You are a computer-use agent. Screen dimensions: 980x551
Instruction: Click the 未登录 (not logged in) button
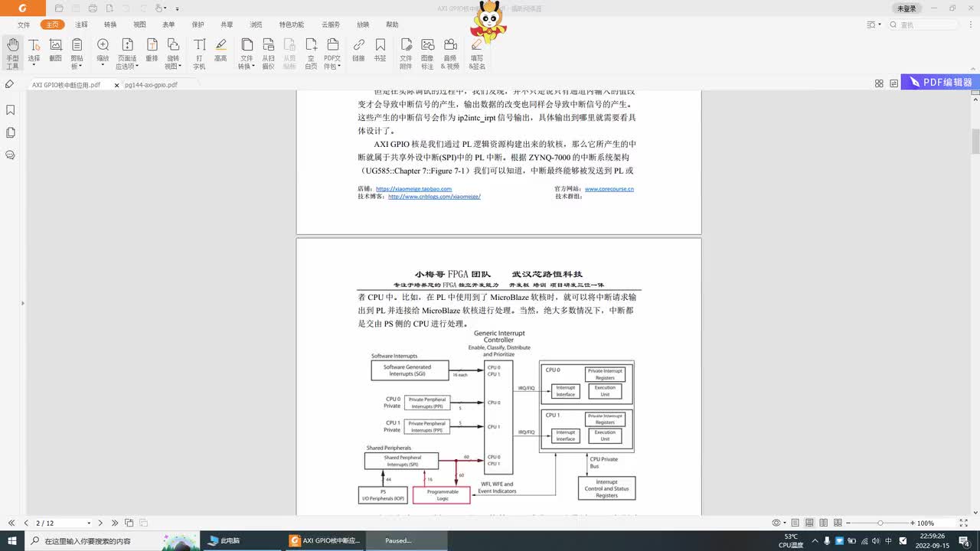coord(906,8)
